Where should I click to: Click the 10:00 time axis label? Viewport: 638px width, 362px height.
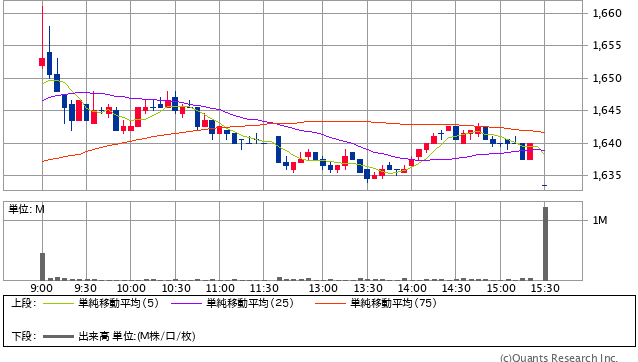pyautogui.click(x=131, y=288)
